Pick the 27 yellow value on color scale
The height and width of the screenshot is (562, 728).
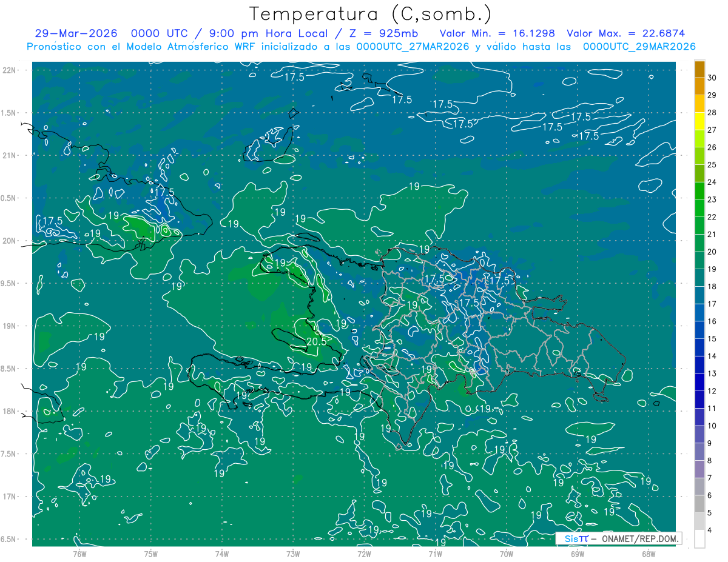[x=712, y=130]
